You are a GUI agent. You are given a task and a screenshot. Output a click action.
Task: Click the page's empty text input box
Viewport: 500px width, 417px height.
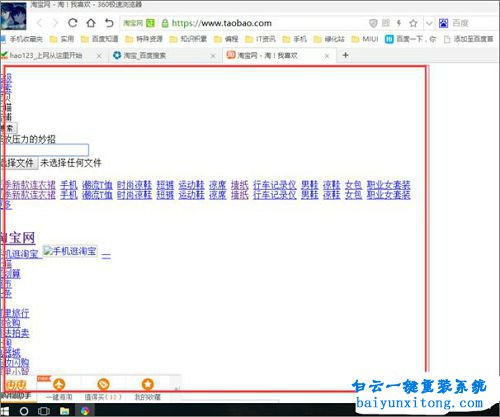[x=45, y=150]
